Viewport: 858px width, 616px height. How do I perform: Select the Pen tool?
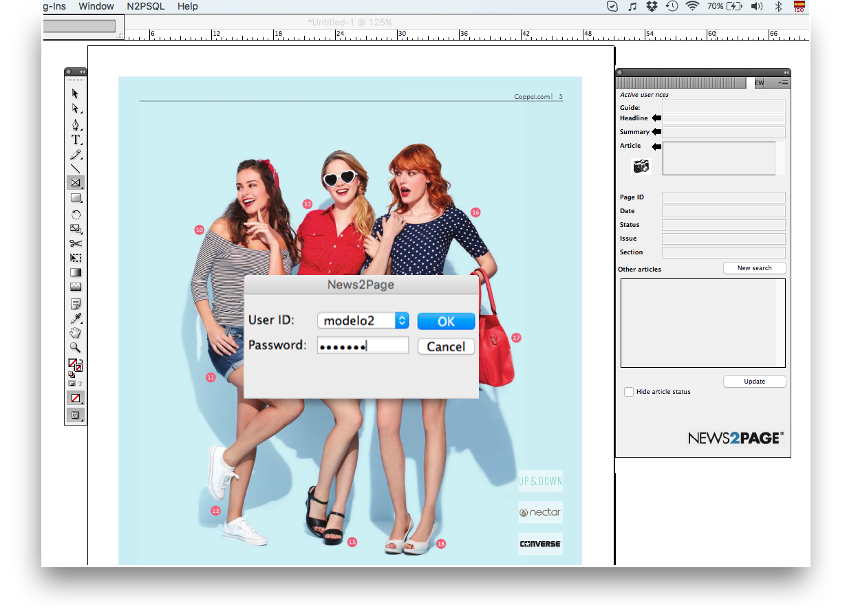tap(76, 124)
